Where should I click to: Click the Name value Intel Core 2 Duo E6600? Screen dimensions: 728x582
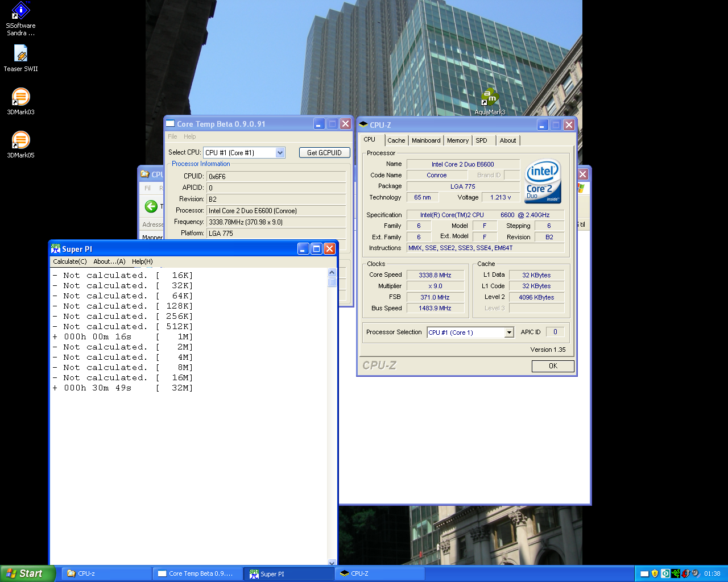point(463,164)
